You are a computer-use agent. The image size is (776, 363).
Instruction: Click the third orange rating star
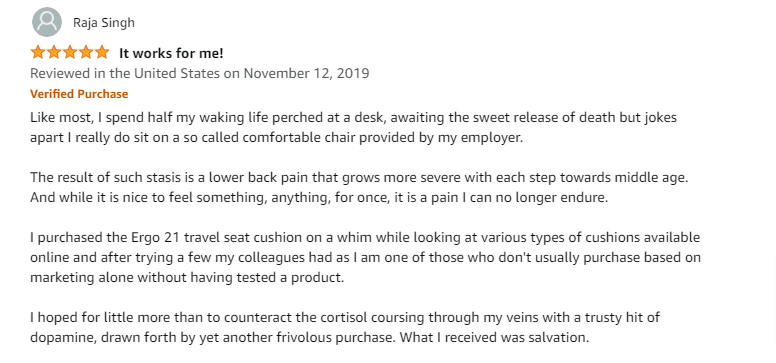[x=69, y=52]
